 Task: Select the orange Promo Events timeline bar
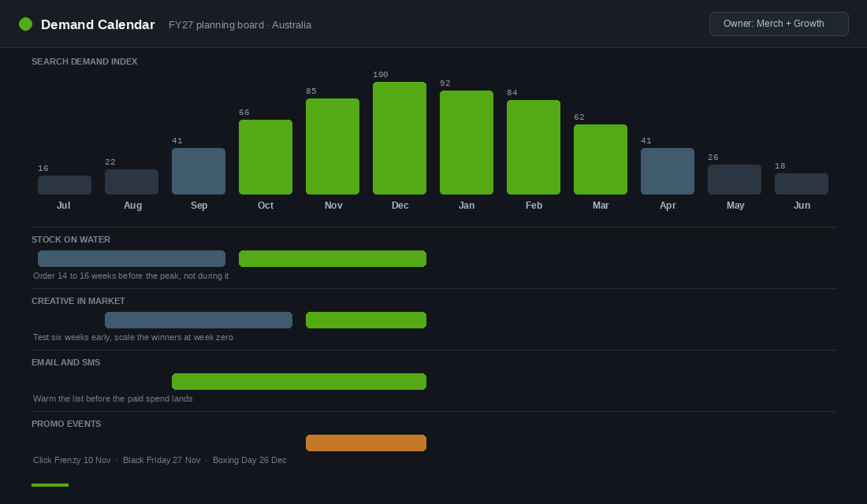point(366,443)
